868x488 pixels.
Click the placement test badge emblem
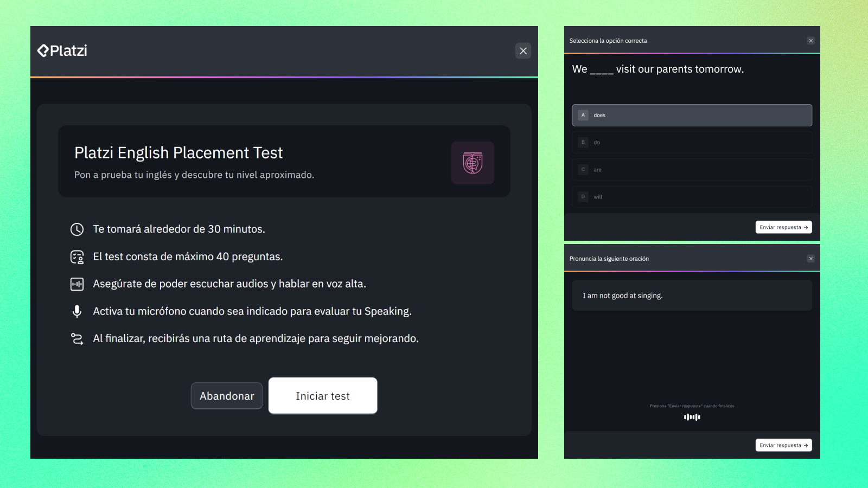[x=473, y=163]
